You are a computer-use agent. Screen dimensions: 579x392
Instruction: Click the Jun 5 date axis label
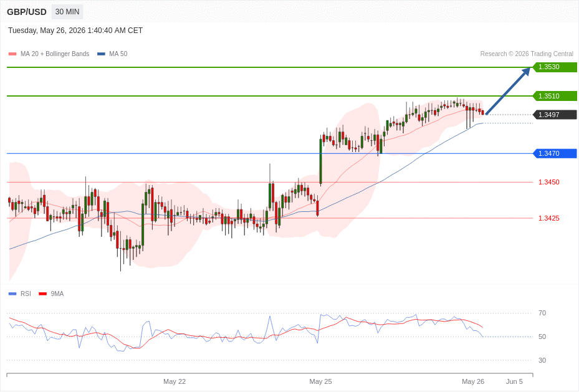tap(514, 381)
